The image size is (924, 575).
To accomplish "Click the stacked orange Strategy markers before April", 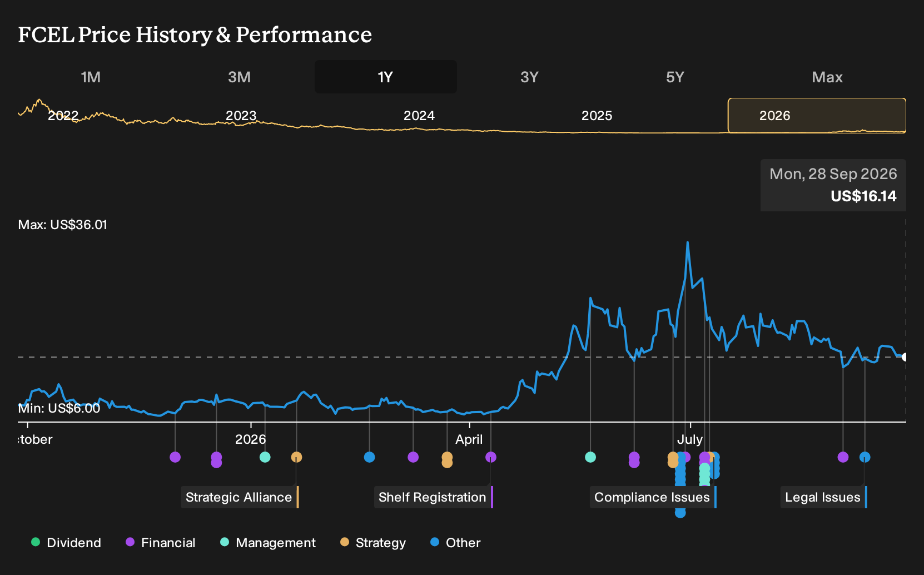I will coord(447,460).
